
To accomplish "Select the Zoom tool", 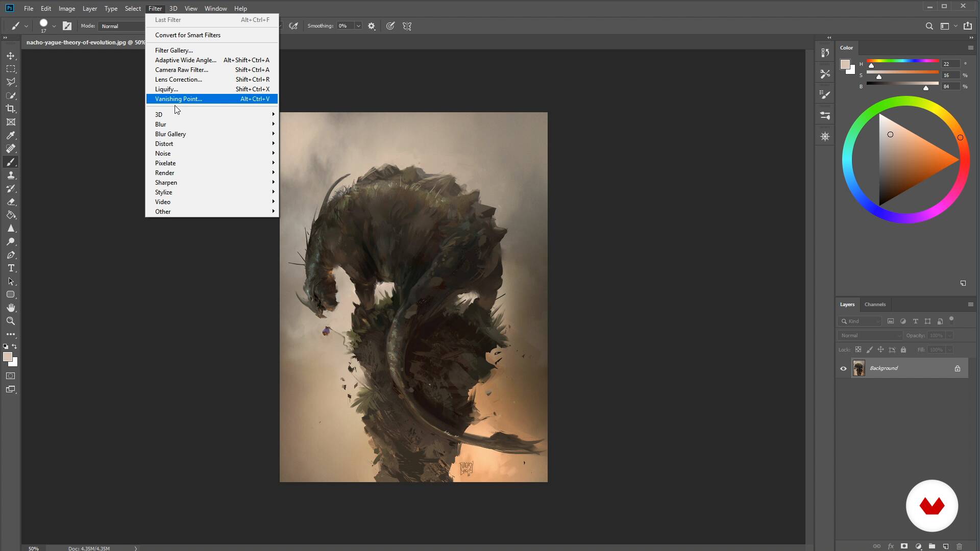I will pyautogui.click(x=11, y=321).
